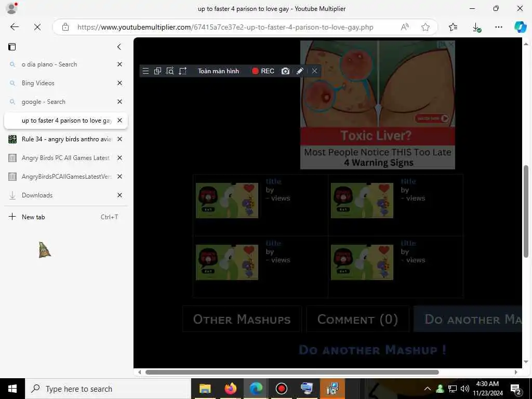Open the Favorites list

point(453,27)
